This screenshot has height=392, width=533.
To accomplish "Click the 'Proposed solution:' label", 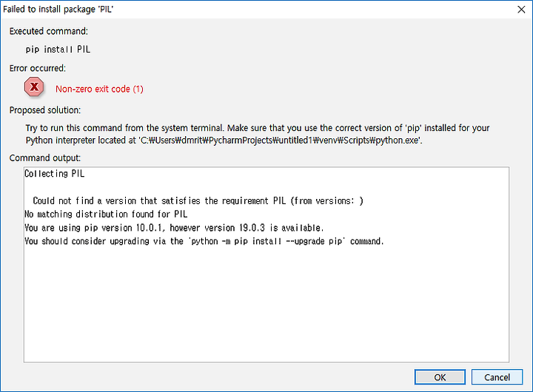I will (45, 110).
